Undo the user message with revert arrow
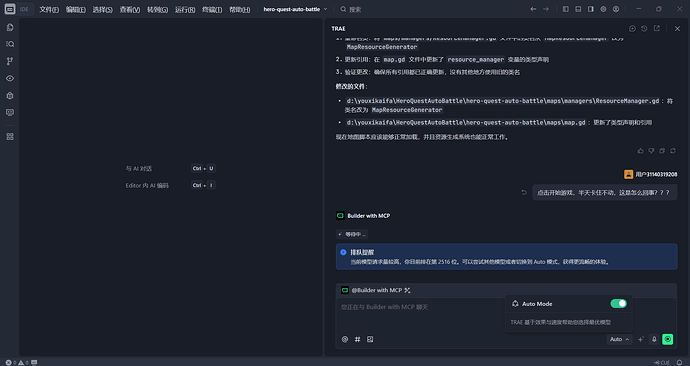 point(524,192)
